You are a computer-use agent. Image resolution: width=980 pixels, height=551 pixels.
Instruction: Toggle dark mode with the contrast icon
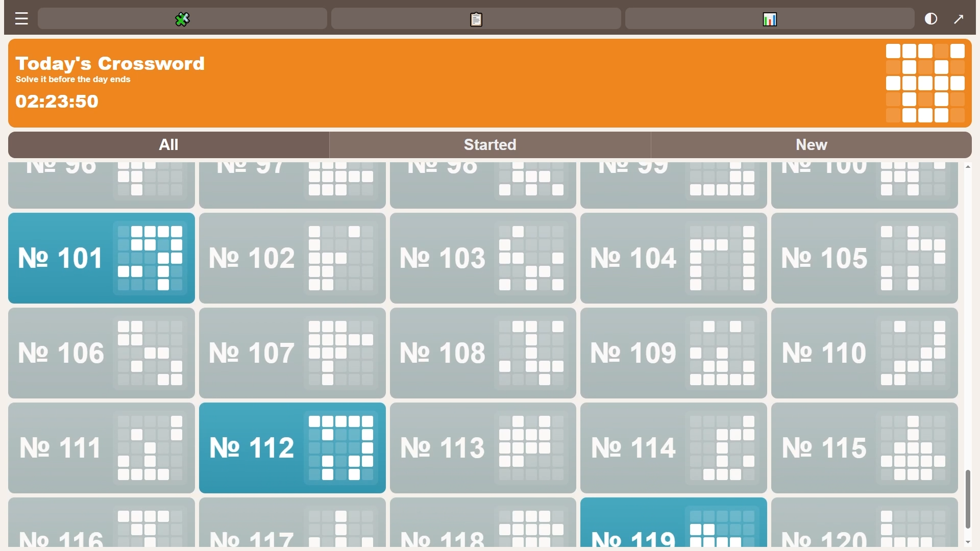[x=930, y=18]
